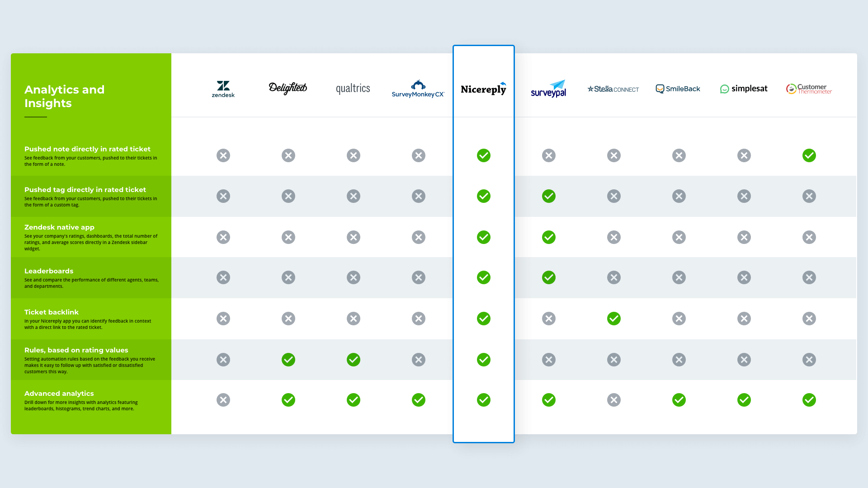Viewport: 868px width, 488px height.
Task: Click the 'Advanced analytics' feature label
Action: point(59,394)
